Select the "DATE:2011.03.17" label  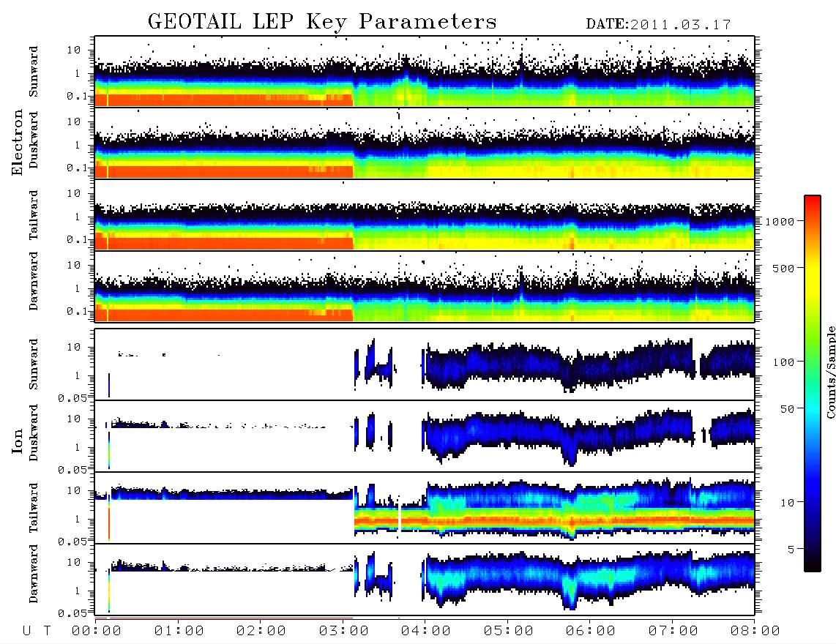pyautogui.click(x=658, y=24)
